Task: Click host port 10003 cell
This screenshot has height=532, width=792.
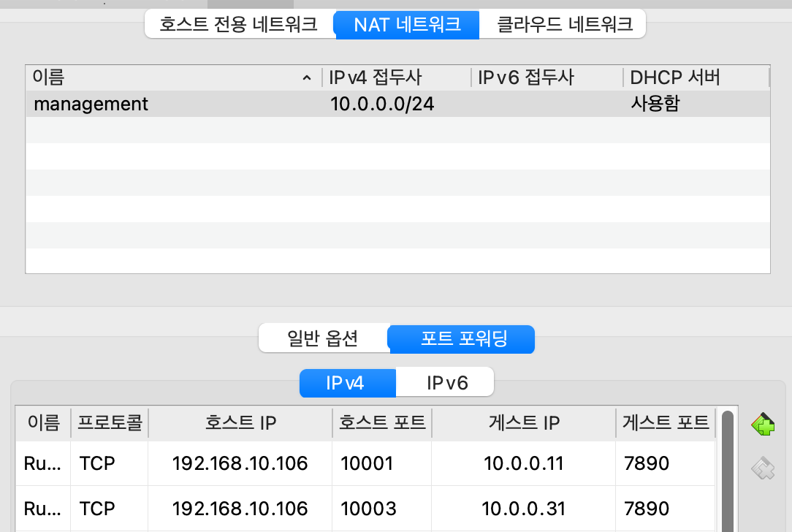Action: pos(382,509)
